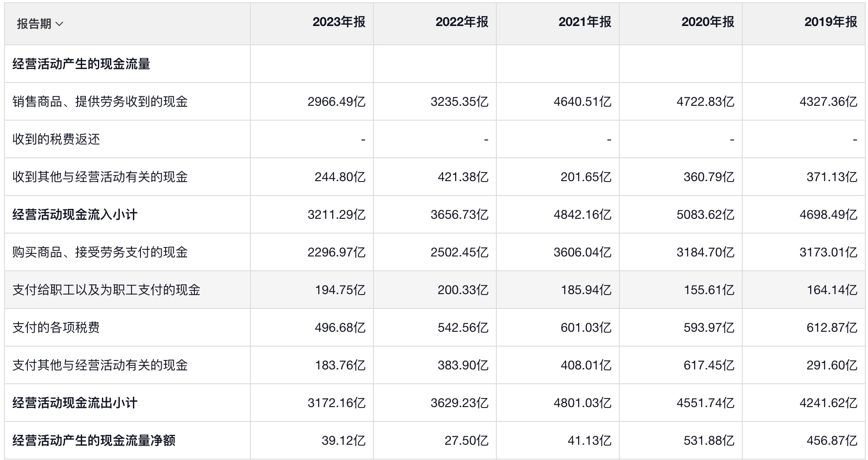Select the 经营活动现金流入小计 row label
868x460 pixels.
click(75, 215)
